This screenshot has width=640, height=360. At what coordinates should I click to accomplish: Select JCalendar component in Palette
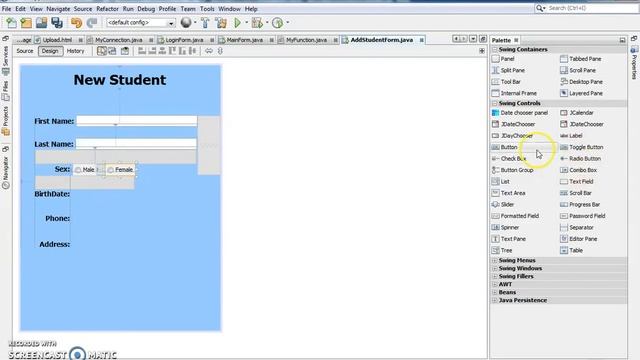pos(577,113)
